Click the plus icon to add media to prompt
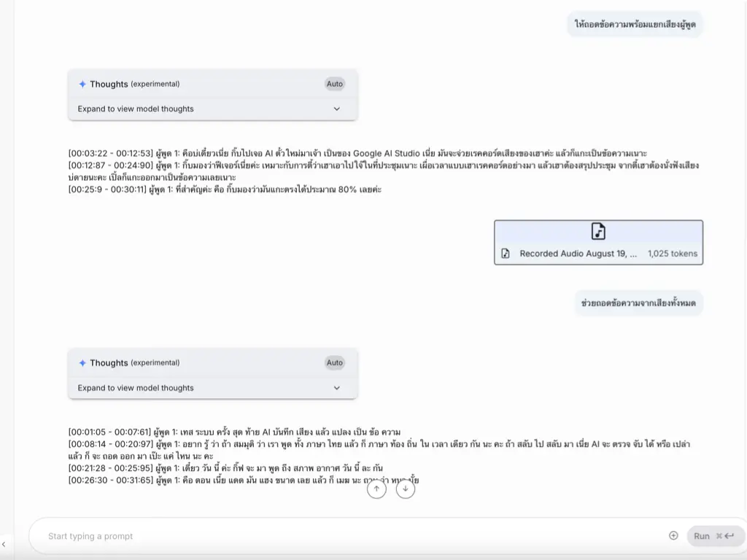The height and width of the screenshot is (560, 747). [x=673, y=536]
